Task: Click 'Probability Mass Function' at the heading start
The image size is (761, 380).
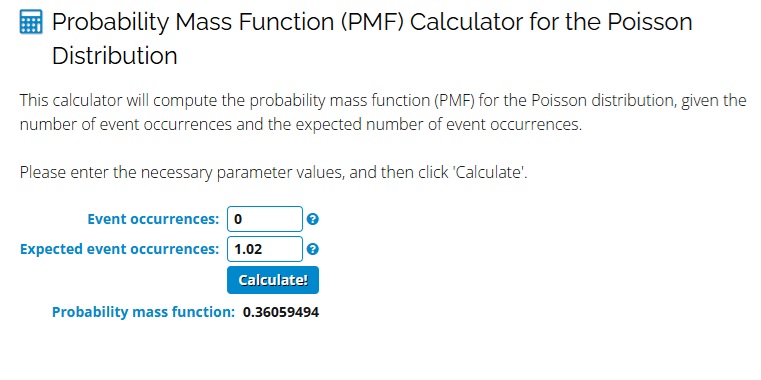Action: 194,22
